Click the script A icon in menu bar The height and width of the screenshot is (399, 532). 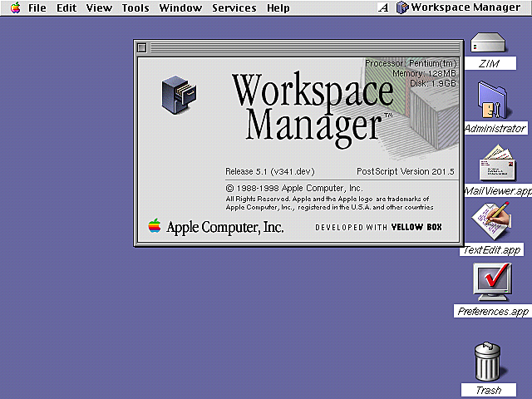click(x=383, y=7)
